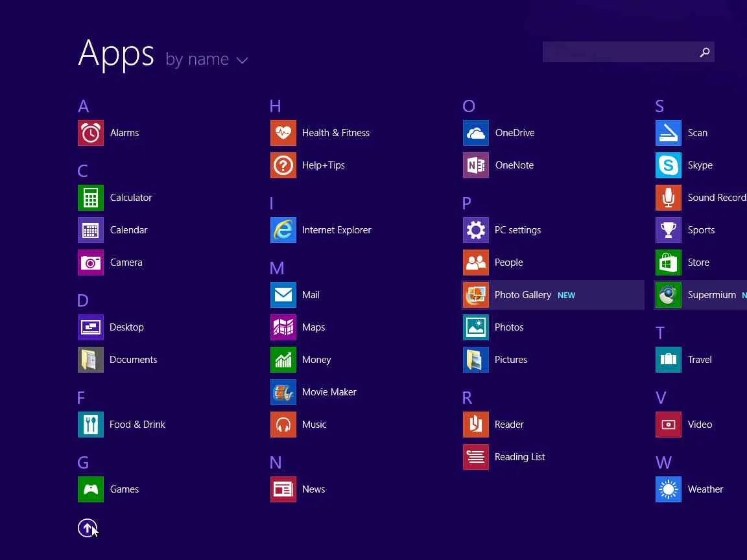Open the Store shopping bag icon
747x560 pixels.
click(x=668, y=262)
